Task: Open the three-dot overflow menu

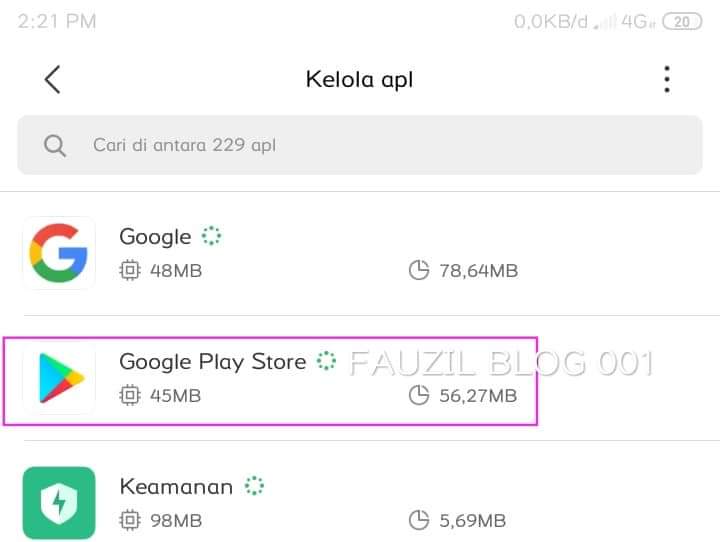Action: coord(666,80)
